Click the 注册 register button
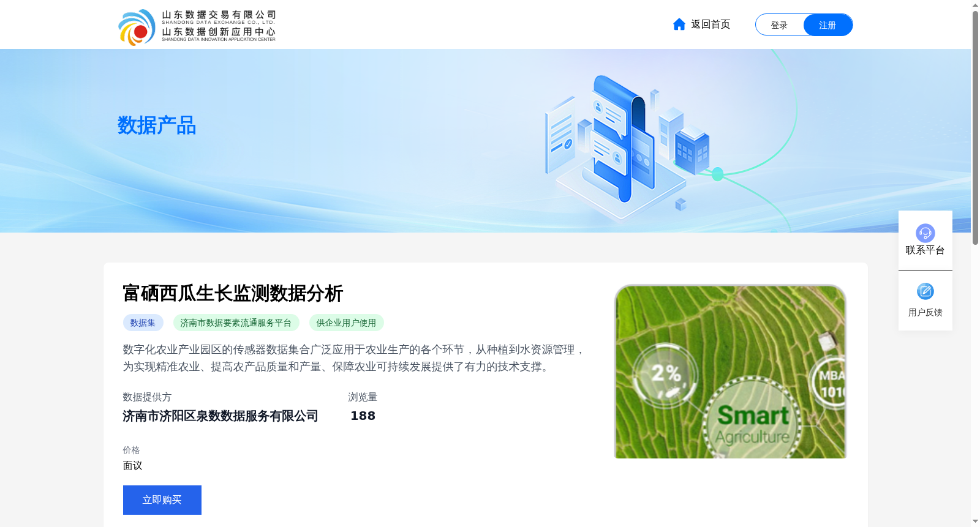This screenshot has height=527, width=980. coord(827,25)
